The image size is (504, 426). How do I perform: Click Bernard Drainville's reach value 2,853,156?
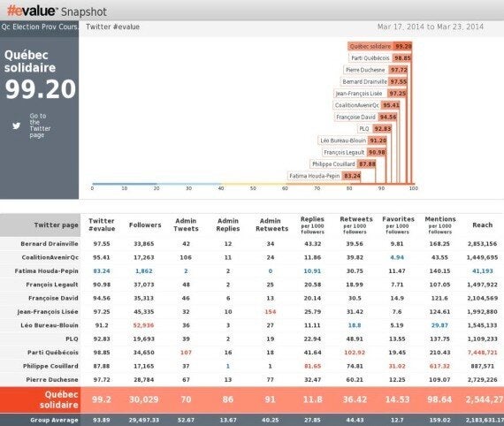tap(482, 244)
